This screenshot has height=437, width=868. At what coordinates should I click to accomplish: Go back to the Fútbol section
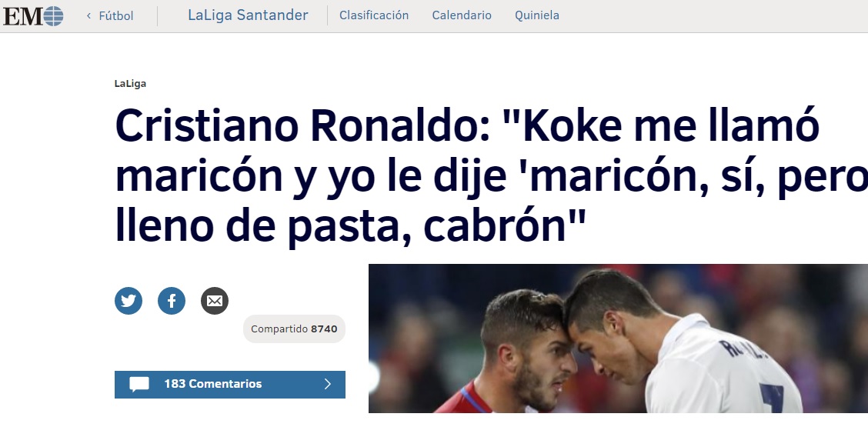(115, 15)
